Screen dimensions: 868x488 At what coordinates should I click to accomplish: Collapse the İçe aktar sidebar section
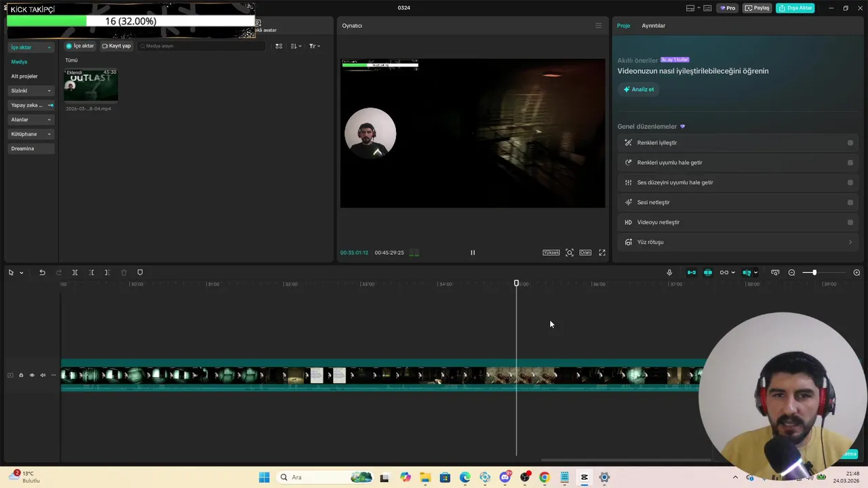[x=31, y=47]
